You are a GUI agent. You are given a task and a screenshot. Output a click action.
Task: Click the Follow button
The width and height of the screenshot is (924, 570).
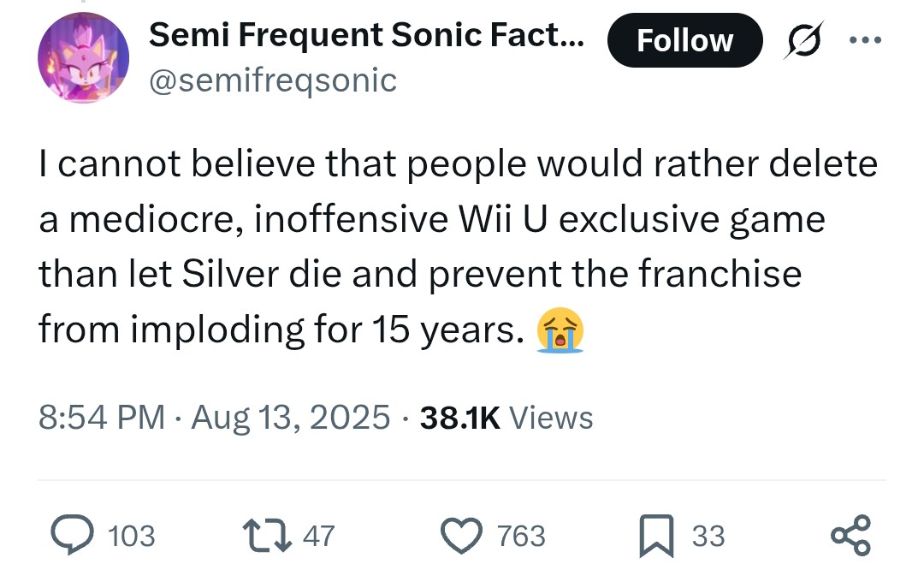point(684,40)
